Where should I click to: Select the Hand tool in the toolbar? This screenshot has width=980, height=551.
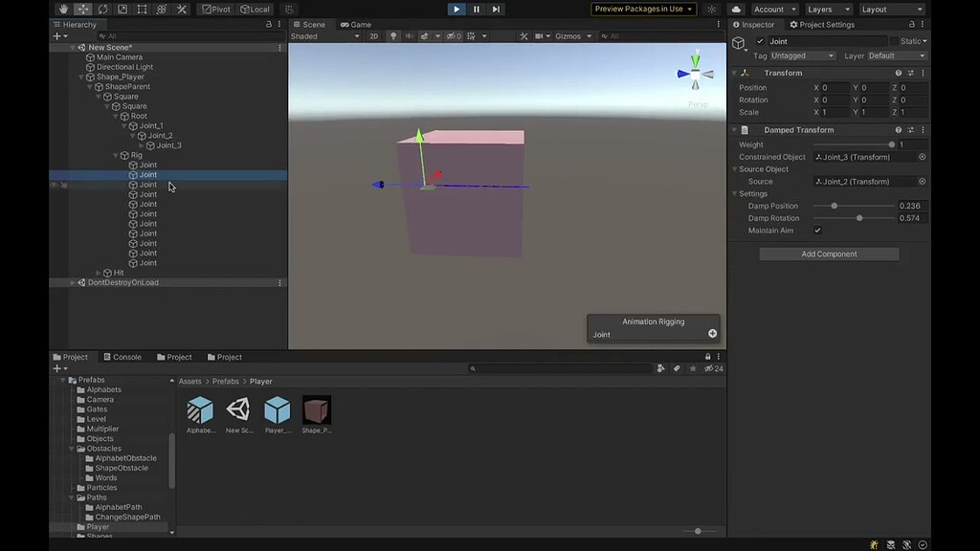click(64, 9)
